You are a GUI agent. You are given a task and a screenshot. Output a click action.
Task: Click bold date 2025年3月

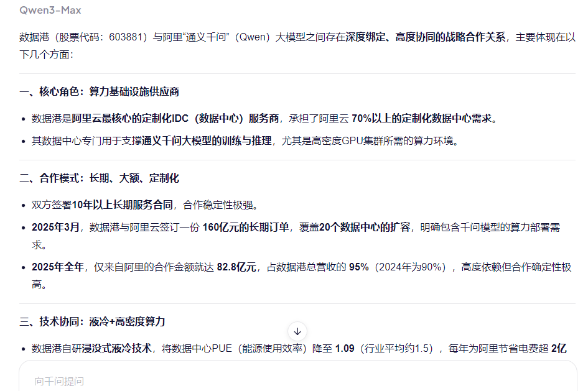(55, 228)
